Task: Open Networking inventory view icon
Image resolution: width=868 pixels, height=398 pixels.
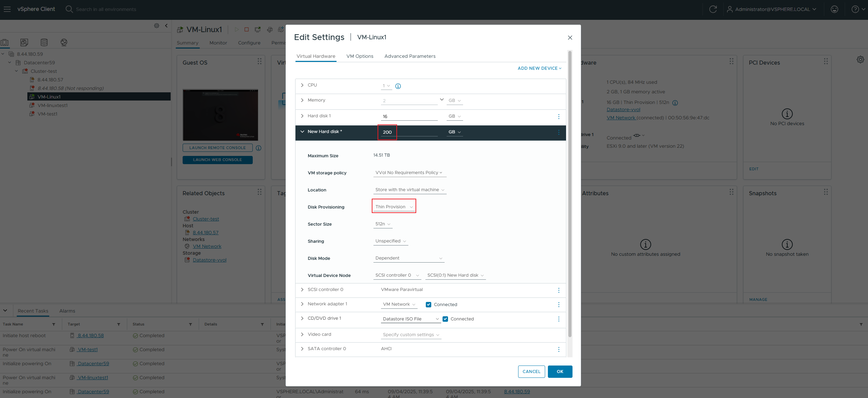Action: 64,42
